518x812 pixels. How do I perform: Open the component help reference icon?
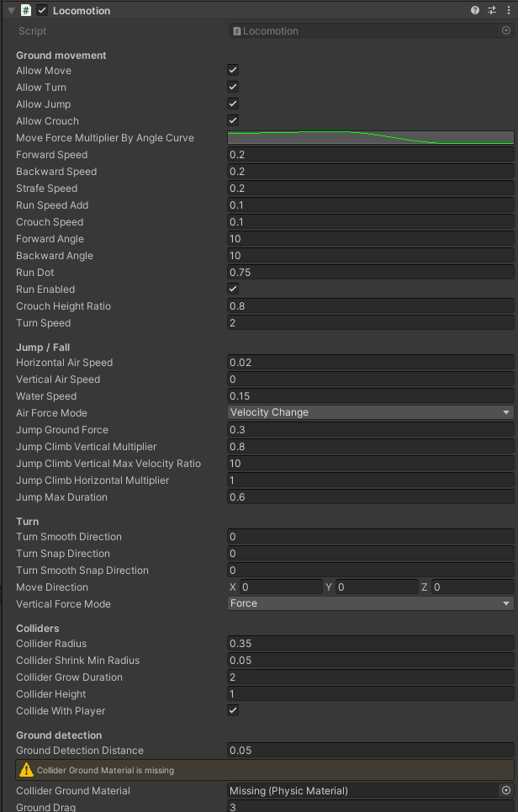pyautogui.click(x=475, y=10)
